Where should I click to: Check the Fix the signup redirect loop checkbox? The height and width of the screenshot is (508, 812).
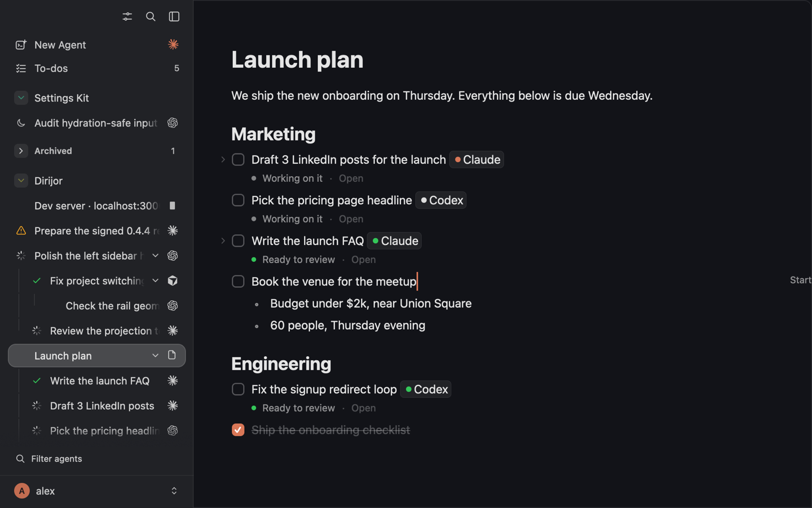238,389
